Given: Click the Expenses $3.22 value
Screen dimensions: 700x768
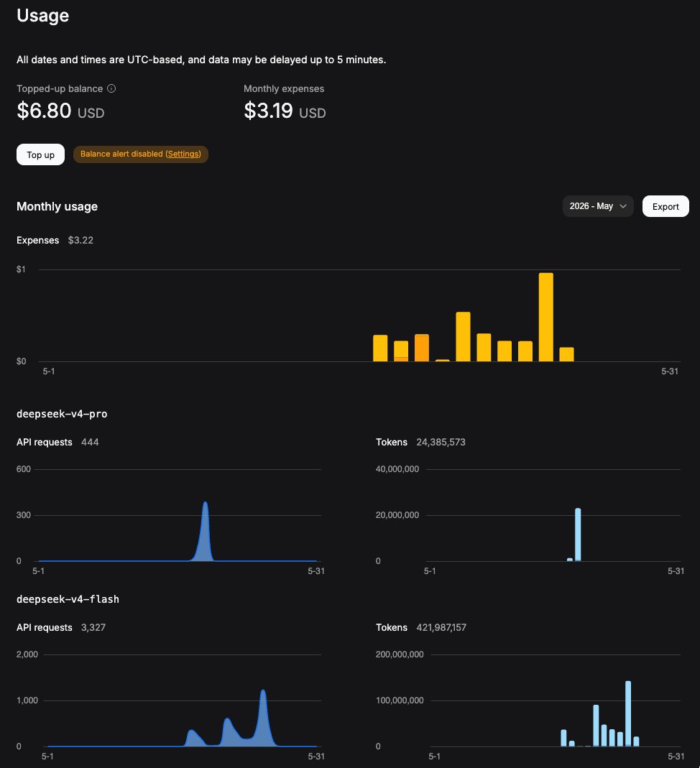Looking at the screenshot, I should (80, 241).
